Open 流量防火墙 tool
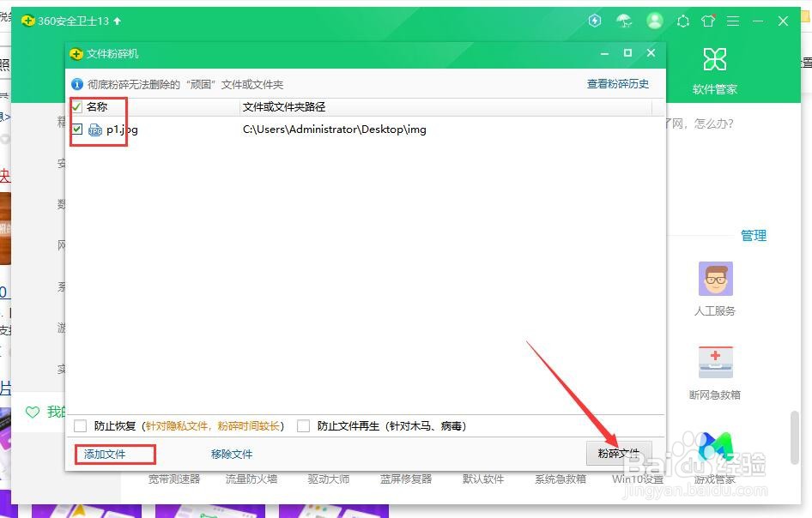This screenshot has width=812, height=518. (x=251, y=479)
